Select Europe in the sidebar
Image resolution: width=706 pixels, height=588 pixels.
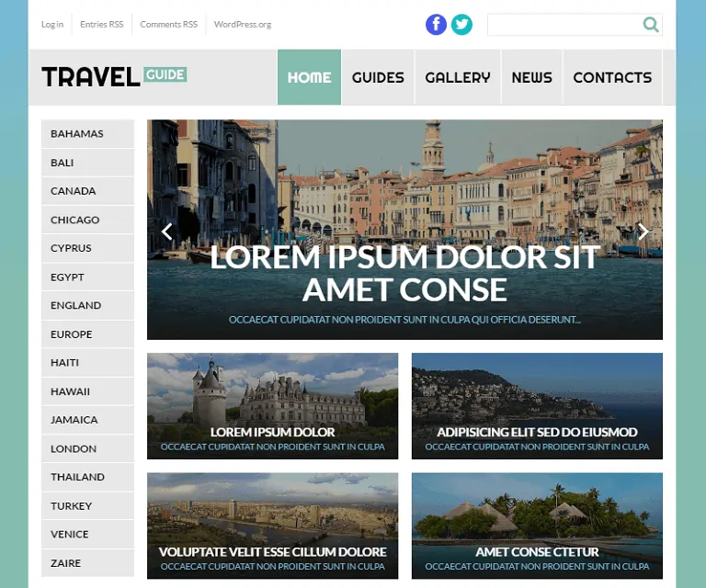point(88,334)
